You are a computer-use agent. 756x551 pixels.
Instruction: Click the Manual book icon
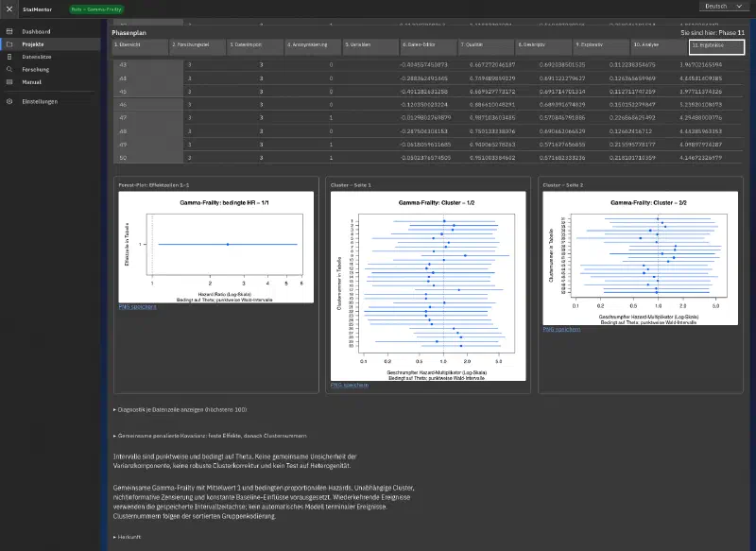point(9,82)
